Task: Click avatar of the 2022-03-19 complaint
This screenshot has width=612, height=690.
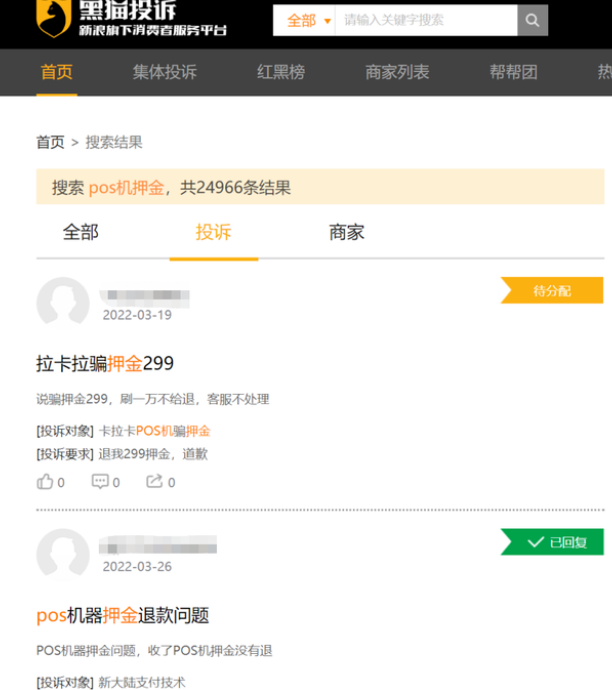Action: tap(63, 303)
